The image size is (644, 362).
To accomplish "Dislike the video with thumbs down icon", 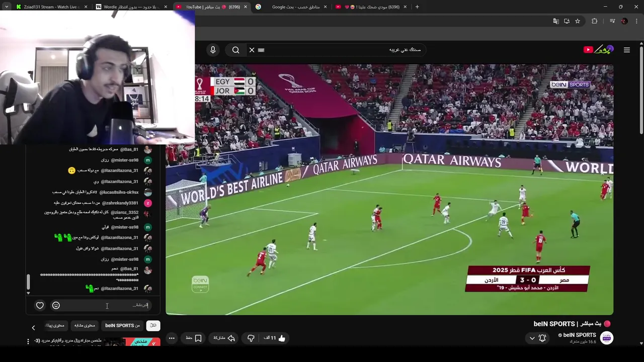I will click(251, 338).
